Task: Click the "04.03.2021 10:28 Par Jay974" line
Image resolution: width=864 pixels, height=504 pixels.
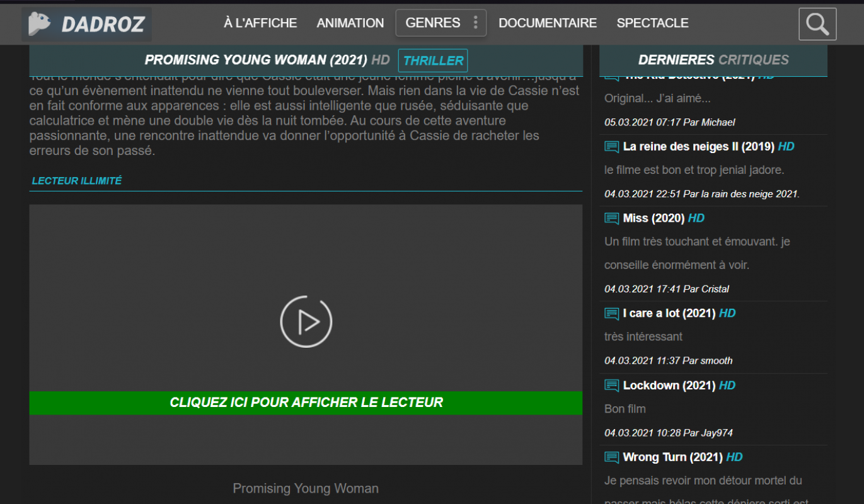Action: (669, 433)
